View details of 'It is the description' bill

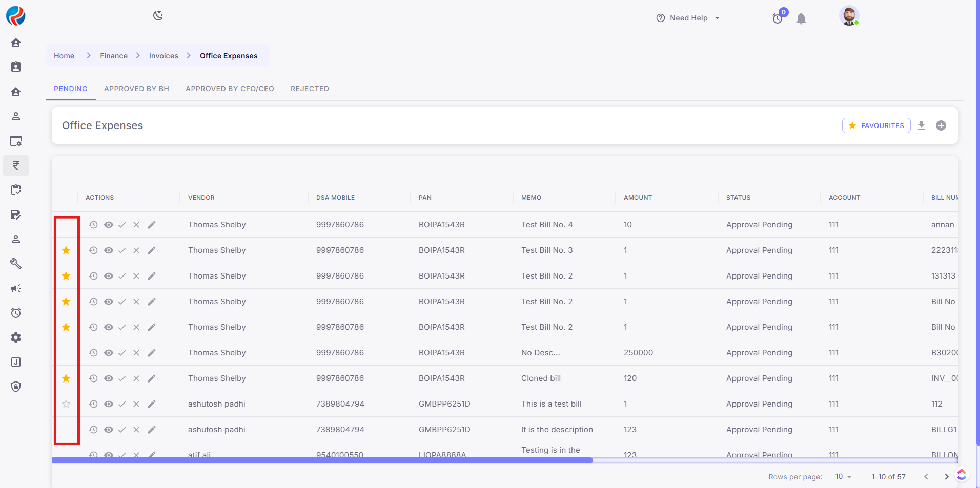point(108,430)
